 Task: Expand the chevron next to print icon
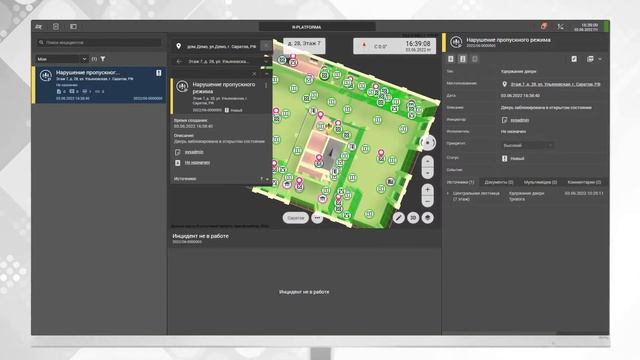pos(600,59)
